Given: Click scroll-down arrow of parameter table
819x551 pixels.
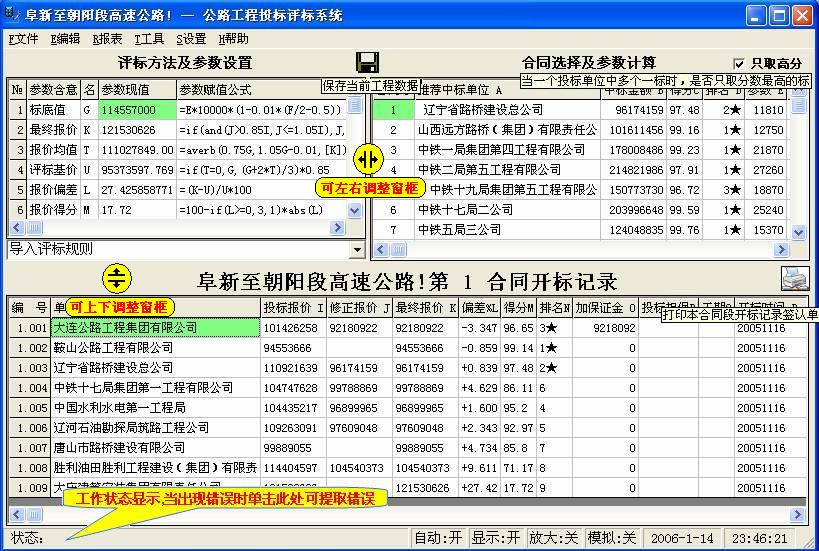Looking at the screenshot, I should point(355,210).
